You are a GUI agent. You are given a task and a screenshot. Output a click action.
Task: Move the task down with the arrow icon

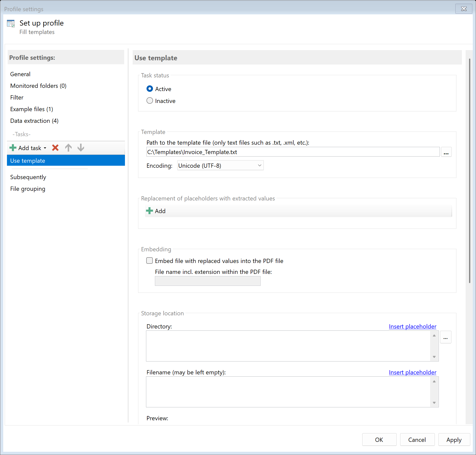click(81, 148)
